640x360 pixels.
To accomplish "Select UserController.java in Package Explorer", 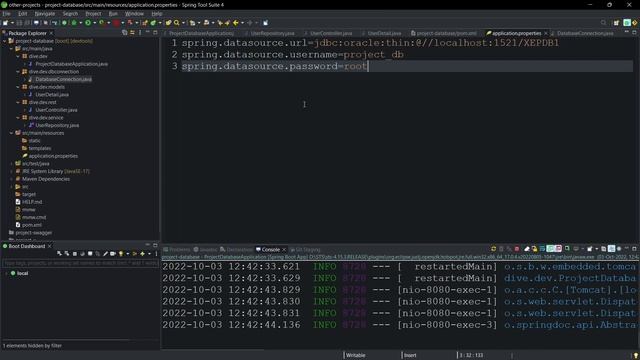I will point(56,110).
